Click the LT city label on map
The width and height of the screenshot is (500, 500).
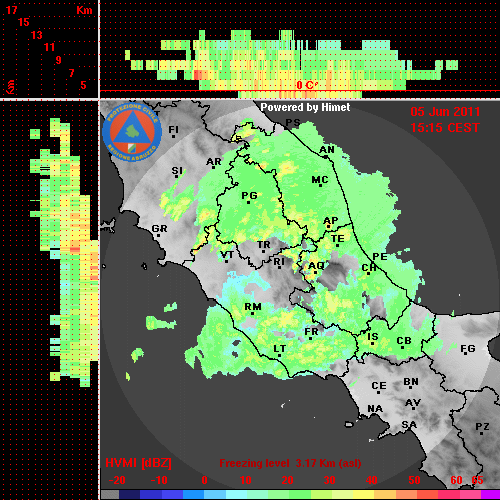(280, 349)
